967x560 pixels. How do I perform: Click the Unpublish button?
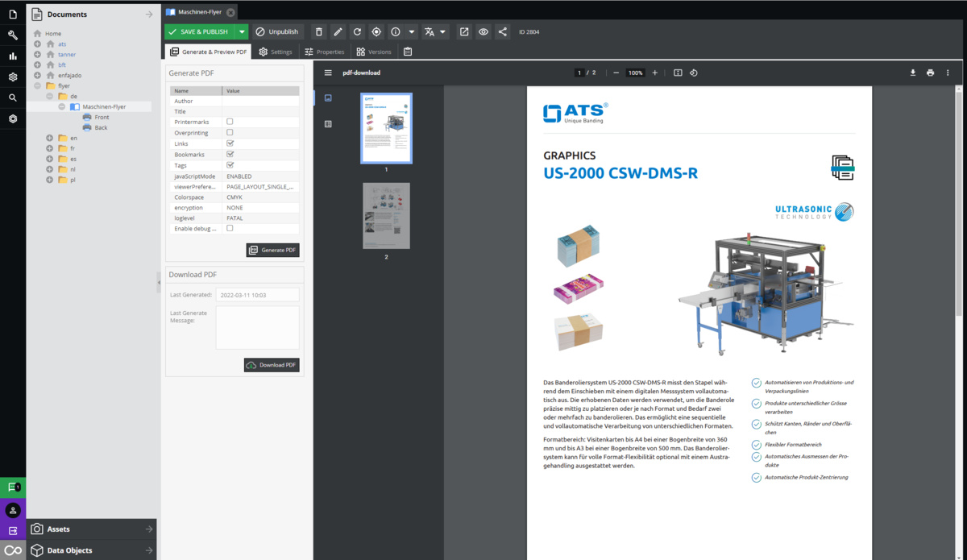(277, 31)
